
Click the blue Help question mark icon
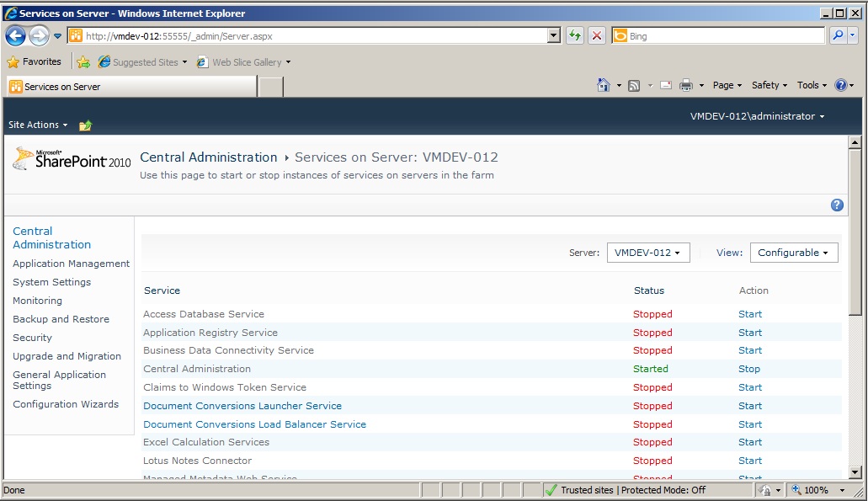(836, 205)
